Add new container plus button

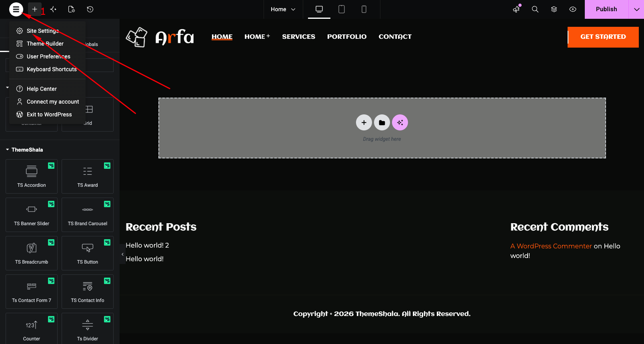[x=364, y=122]
